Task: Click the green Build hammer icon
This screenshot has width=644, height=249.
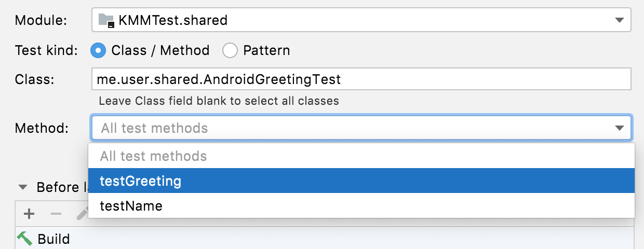Action: [24, 239]
